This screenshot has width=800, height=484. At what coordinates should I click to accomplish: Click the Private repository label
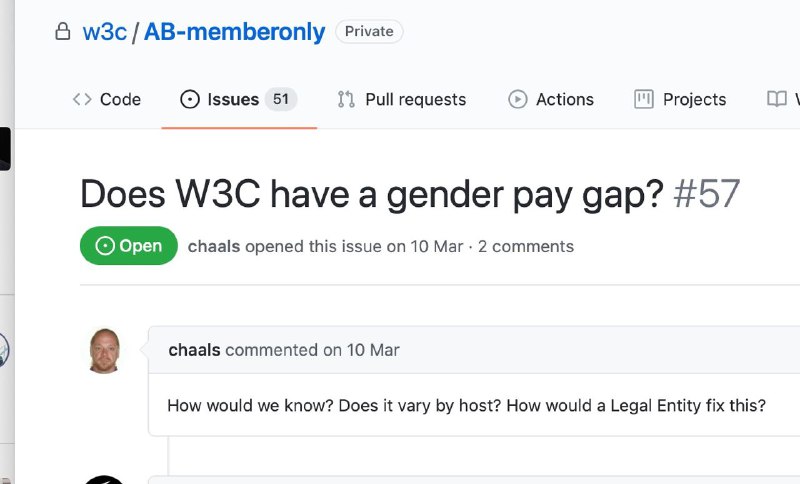(369, 31)
